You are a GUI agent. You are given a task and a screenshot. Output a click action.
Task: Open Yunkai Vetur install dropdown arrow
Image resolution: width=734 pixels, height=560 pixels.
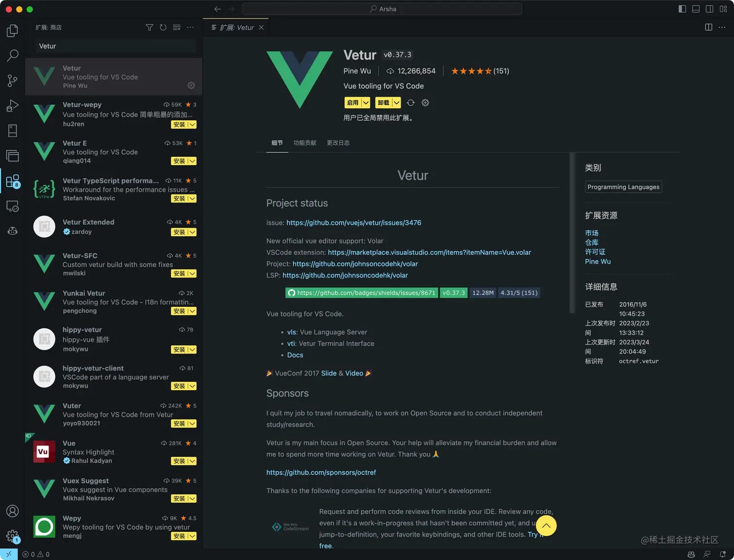(192, 311)
